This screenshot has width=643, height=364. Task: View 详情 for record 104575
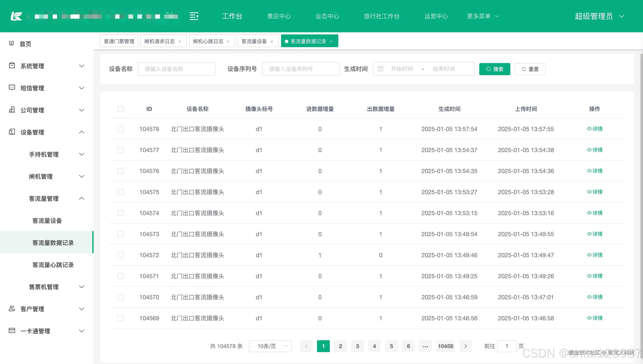pos(595,192)
